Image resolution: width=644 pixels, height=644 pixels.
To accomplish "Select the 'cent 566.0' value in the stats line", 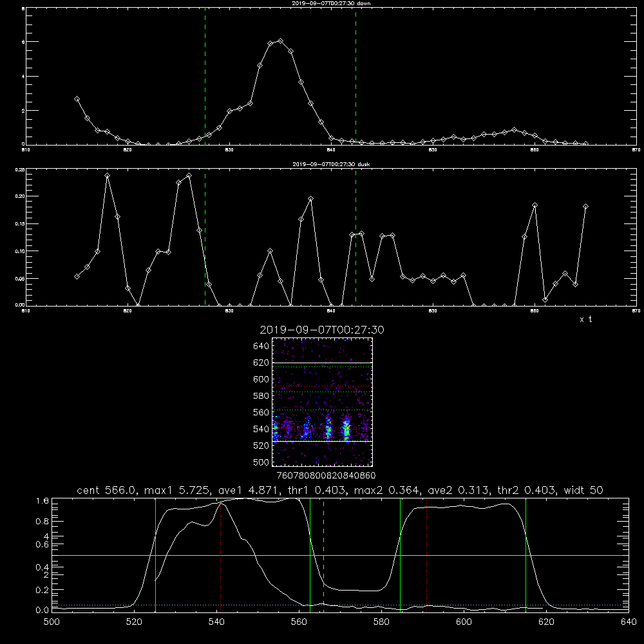I will coord(106,490).
